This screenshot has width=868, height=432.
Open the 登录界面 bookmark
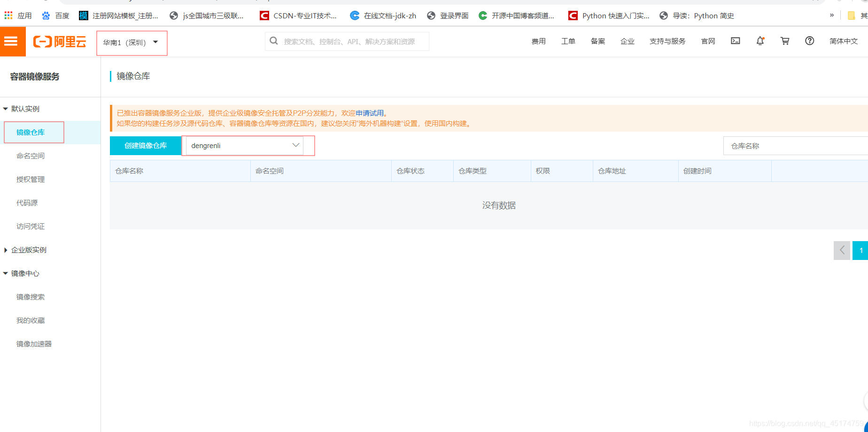(x=448, y=16)
